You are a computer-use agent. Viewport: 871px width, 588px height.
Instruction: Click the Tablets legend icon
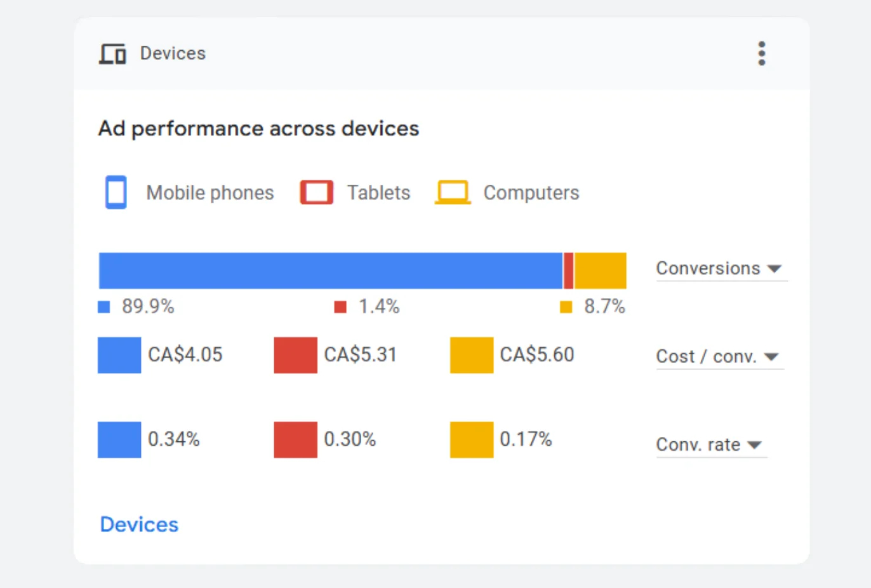point(317,192)
